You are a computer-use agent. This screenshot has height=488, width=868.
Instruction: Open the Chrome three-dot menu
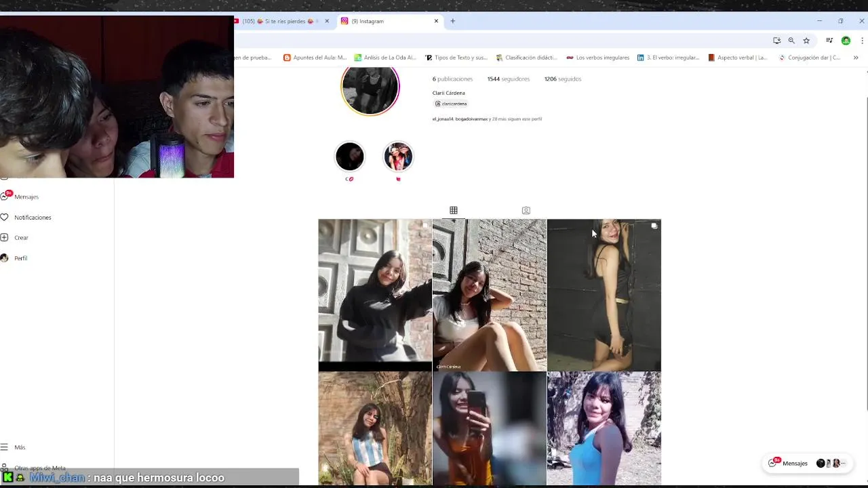tap(862, 41)
